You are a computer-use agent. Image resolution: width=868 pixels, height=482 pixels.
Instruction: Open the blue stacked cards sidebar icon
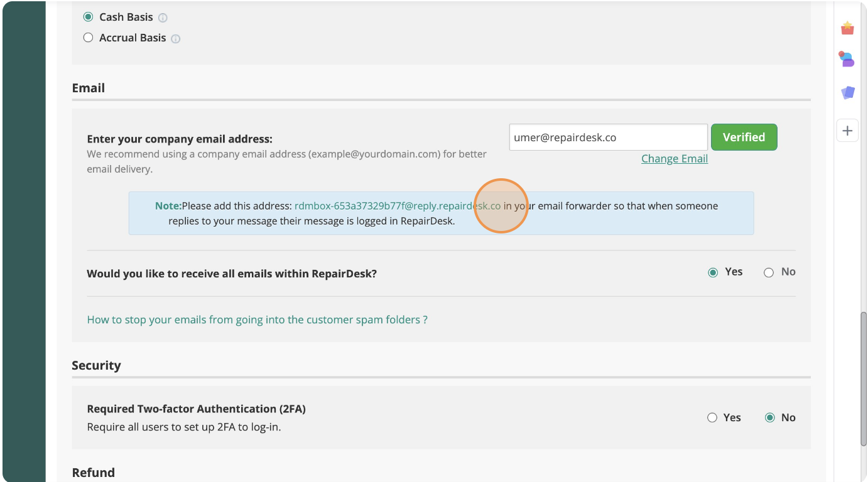[x=847, y=93]
